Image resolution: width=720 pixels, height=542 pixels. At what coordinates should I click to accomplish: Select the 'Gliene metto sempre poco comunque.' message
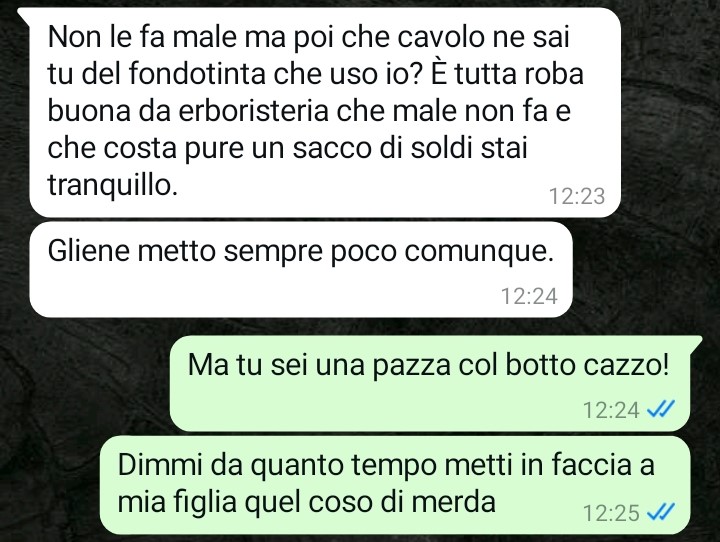(301, 270)
